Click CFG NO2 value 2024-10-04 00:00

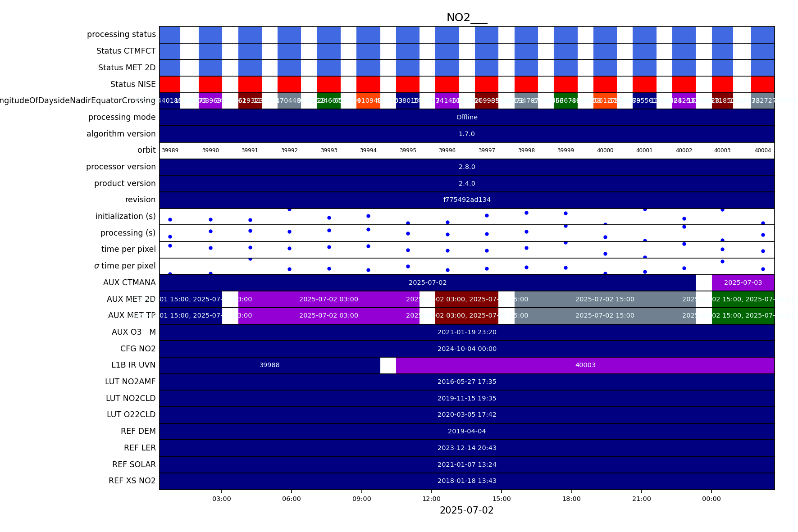pos(466,349)
